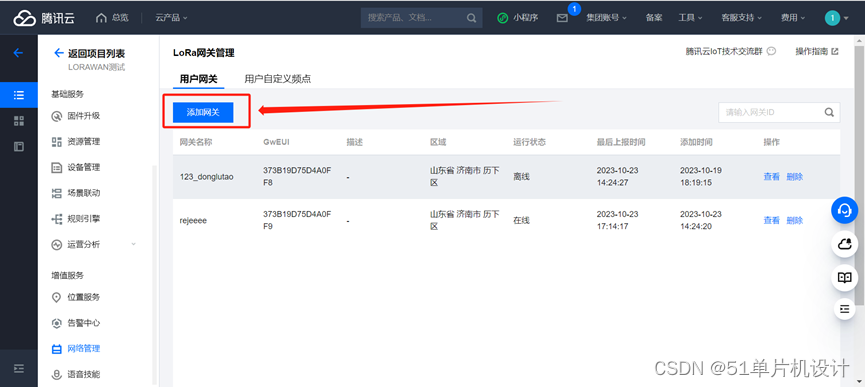Click the Tencent Cloud logo
This screenshot has width=865, height=387.
click(44, 18)
